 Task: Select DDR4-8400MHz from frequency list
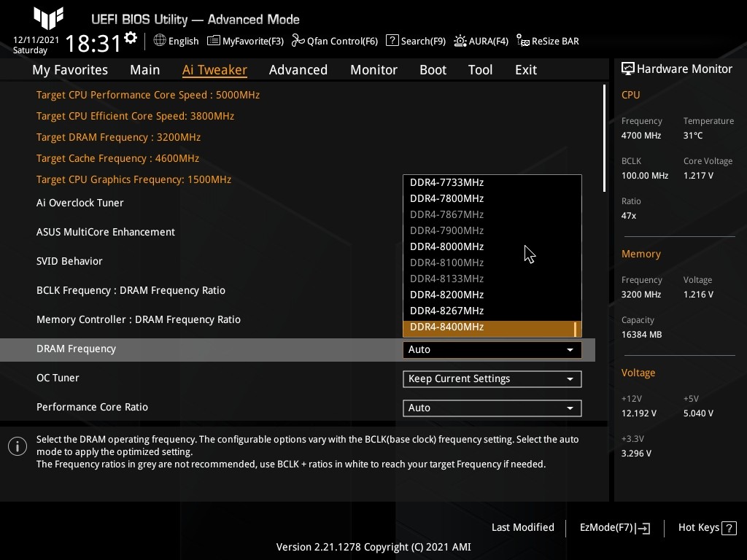click(446, 327)
